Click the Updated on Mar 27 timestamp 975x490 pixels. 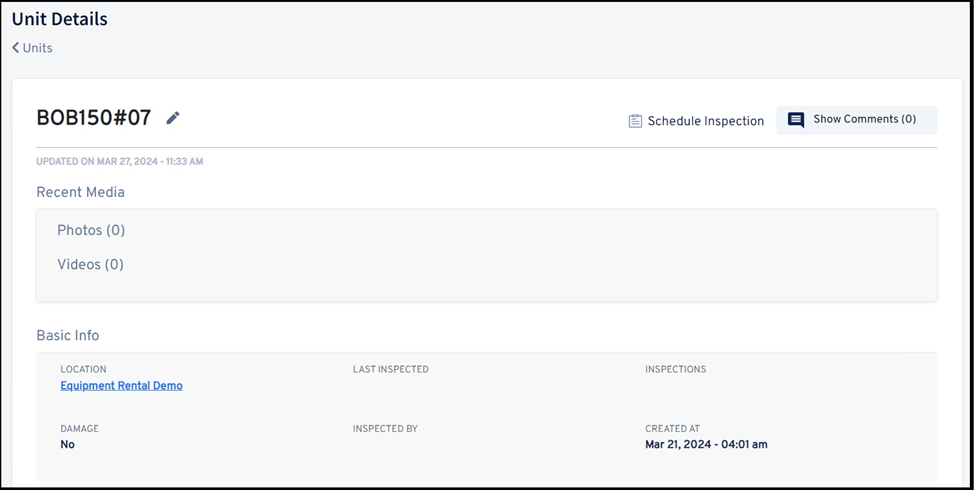(119, 161)
